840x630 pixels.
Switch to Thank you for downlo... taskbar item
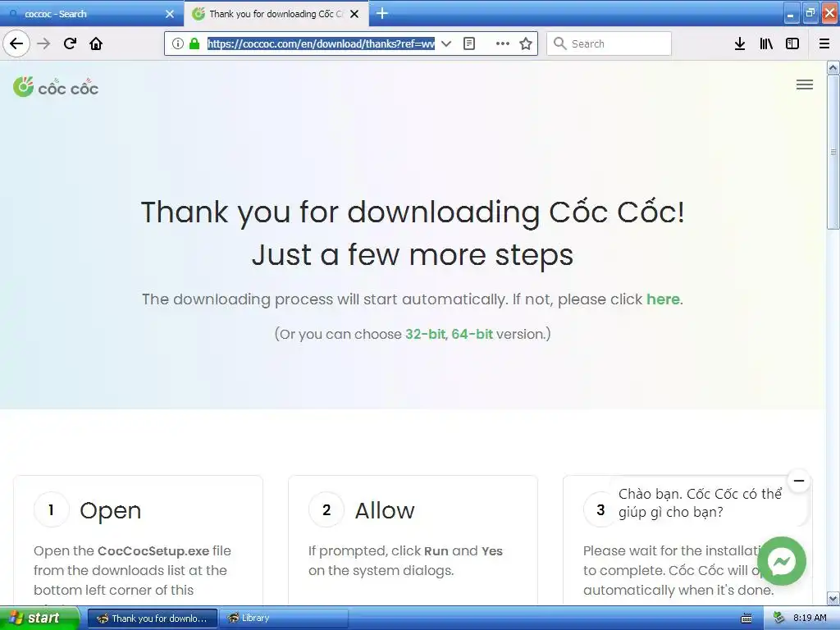click(x=152, y=619)
